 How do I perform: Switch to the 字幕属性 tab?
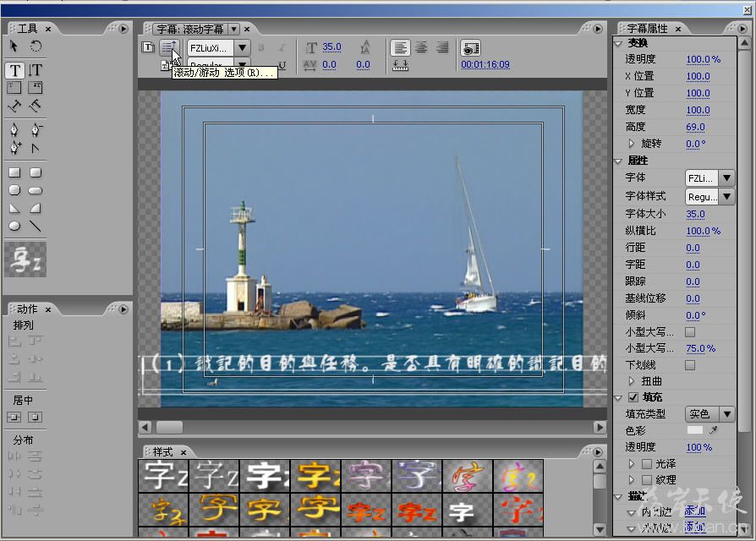coord(648,29)
